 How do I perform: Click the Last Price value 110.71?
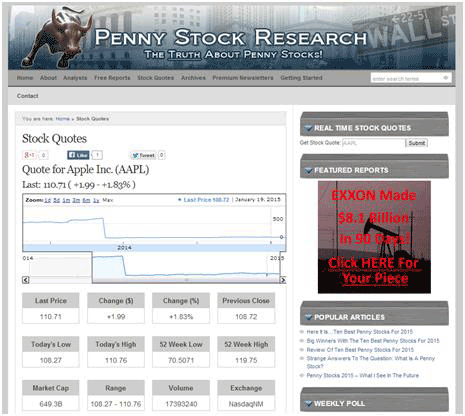[51, 317]
